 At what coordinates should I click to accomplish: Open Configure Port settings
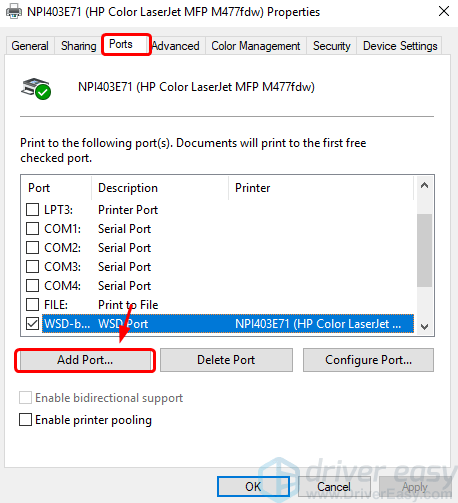click(x=368, y=360)
